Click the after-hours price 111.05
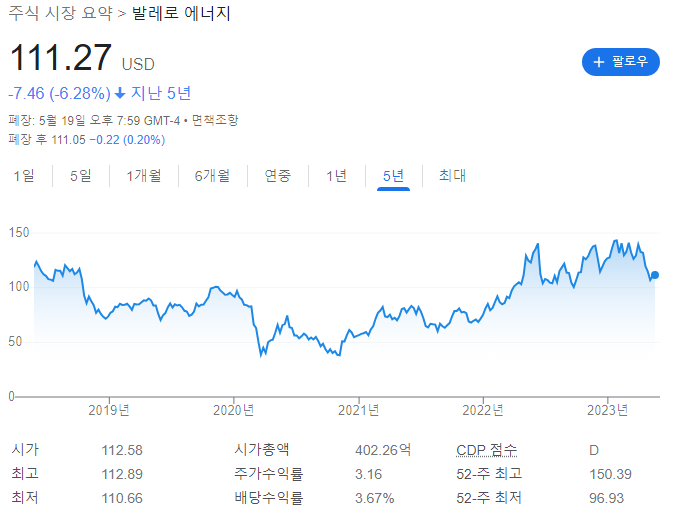 (68, 140)
